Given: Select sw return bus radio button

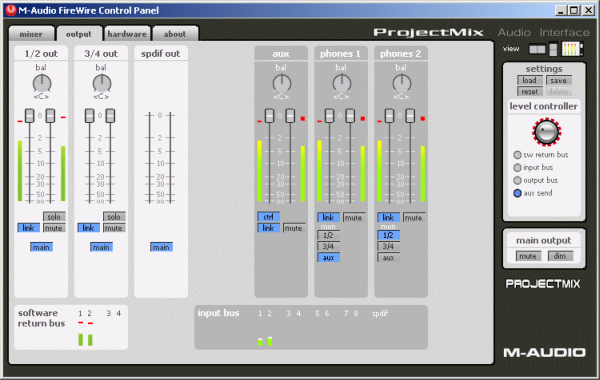Looking at the screenshot, I should [517, 155].
